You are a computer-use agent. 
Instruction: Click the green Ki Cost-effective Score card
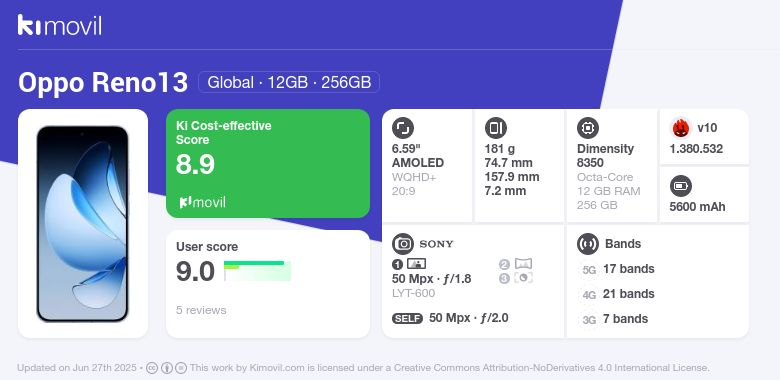click(x=268, y=163)
